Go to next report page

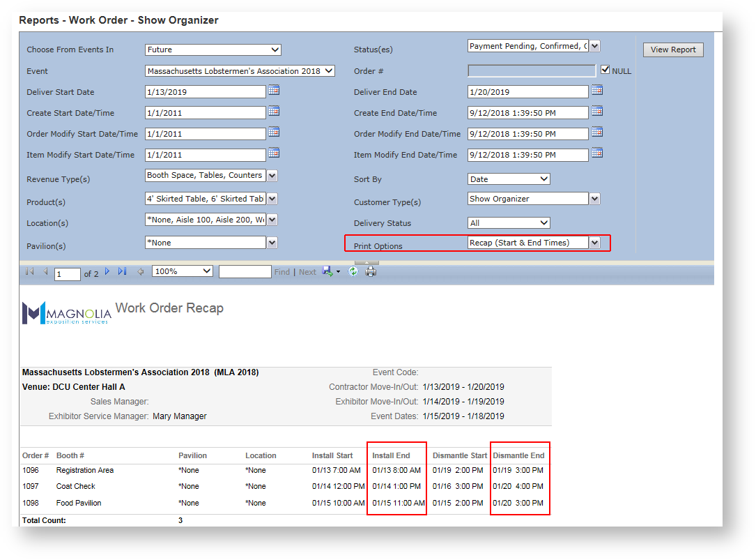coord(107,272)
